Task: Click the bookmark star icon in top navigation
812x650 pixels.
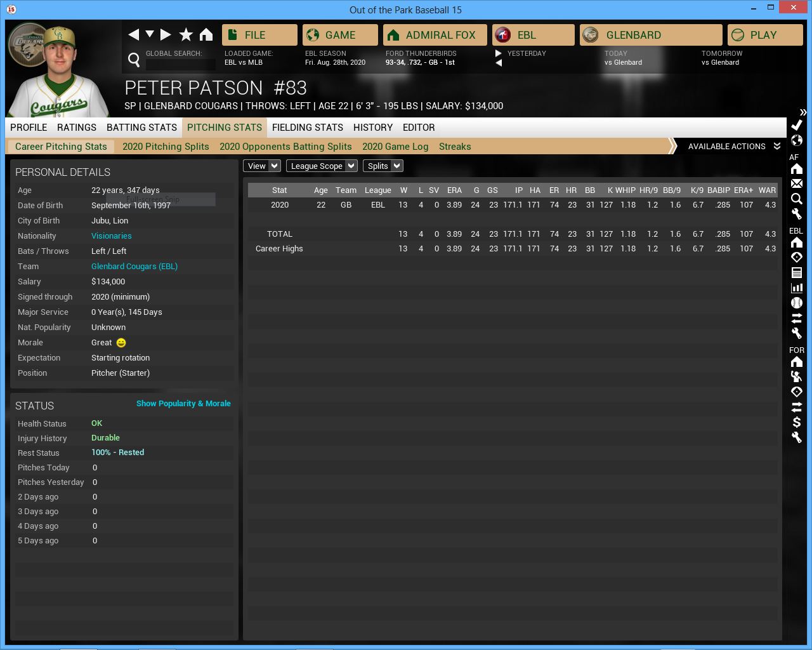Action: [186, 35]
